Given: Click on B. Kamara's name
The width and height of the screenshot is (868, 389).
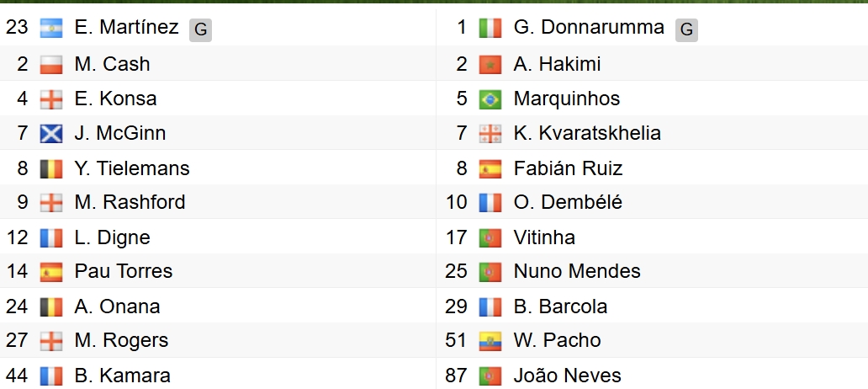Looking at the screenshot, I should pyautogui.click(x=122, y=376).
